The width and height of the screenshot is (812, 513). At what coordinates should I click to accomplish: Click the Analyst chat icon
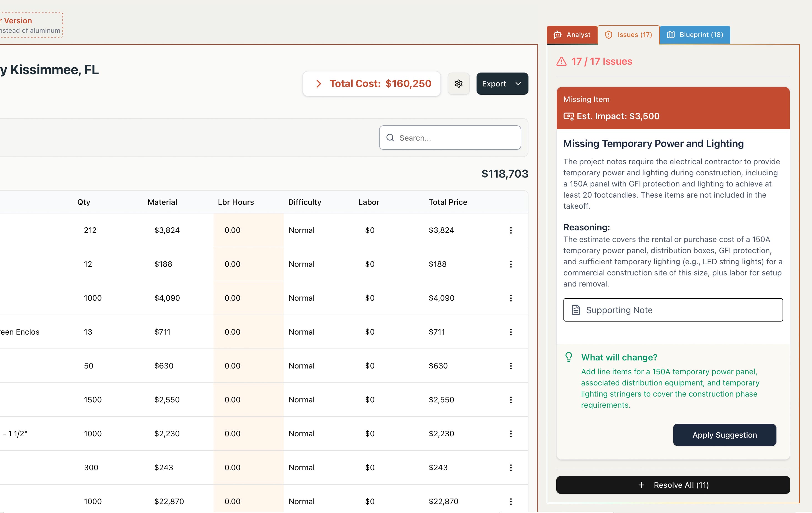pyautogui.click(x=558, y=34)
